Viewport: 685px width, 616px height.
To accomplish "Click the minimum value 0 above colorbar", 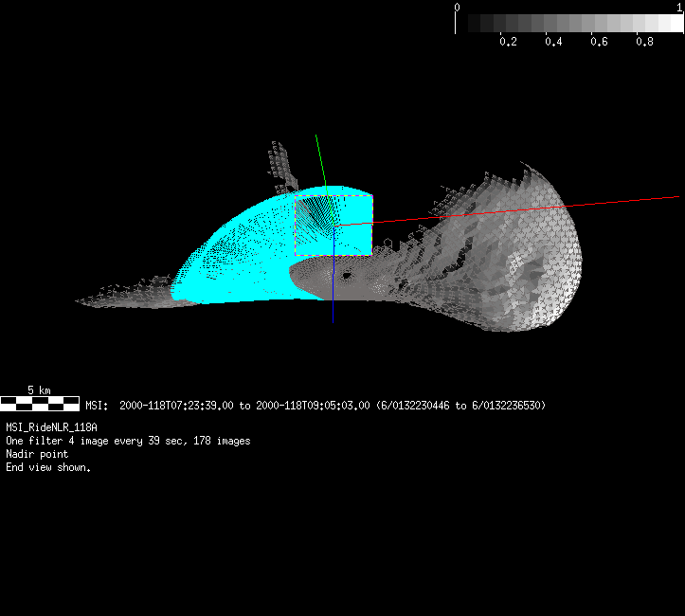I will pyautogui.click(x=458, y=7).
